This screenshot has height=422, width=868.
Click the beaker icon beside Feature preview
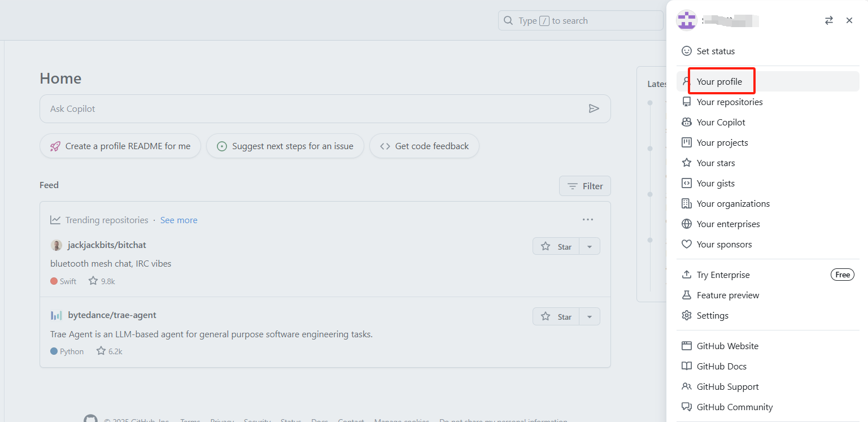point(687,295)
